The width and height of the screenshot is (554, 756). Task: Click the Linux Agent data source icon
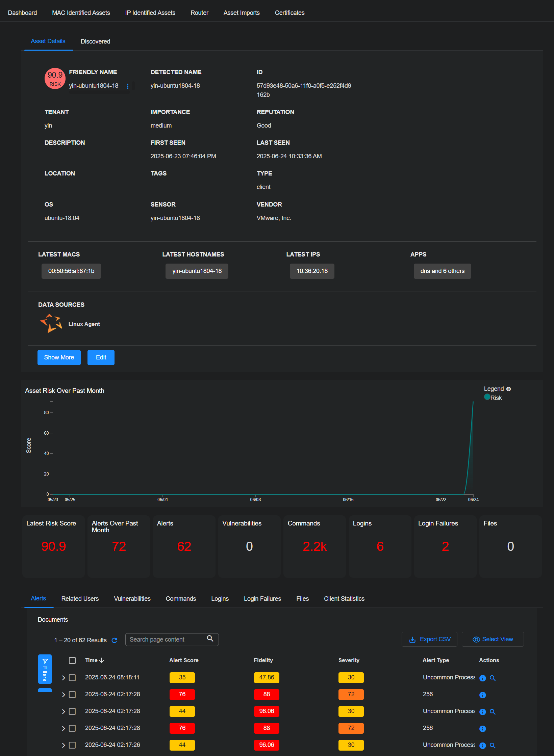pos(51,323)
